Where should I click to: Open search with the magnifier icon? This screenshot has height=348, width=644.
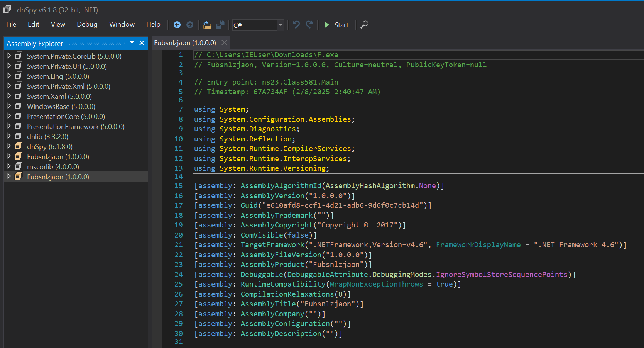pos(364,25)
